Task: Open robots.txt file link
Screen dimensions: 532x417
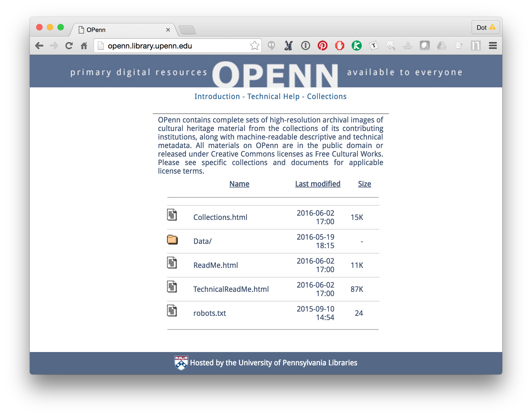Action: (210, 313)
